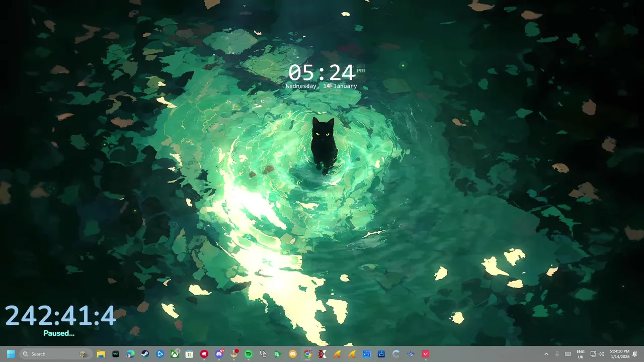Open the red fist app icon

[204, 354]
